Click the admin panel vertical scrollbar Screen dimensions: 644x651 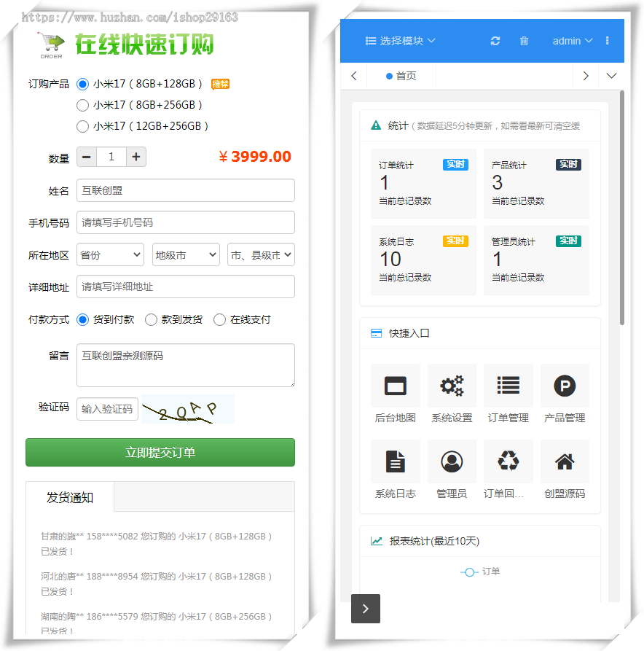[x=621, y=208]
